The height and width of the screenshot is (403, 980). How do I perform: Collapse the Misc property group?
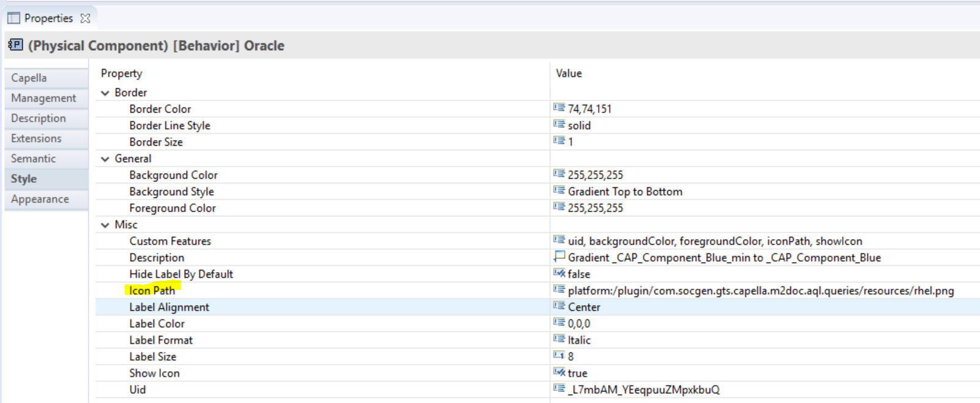pyautogui.click(x=105, y=225)
